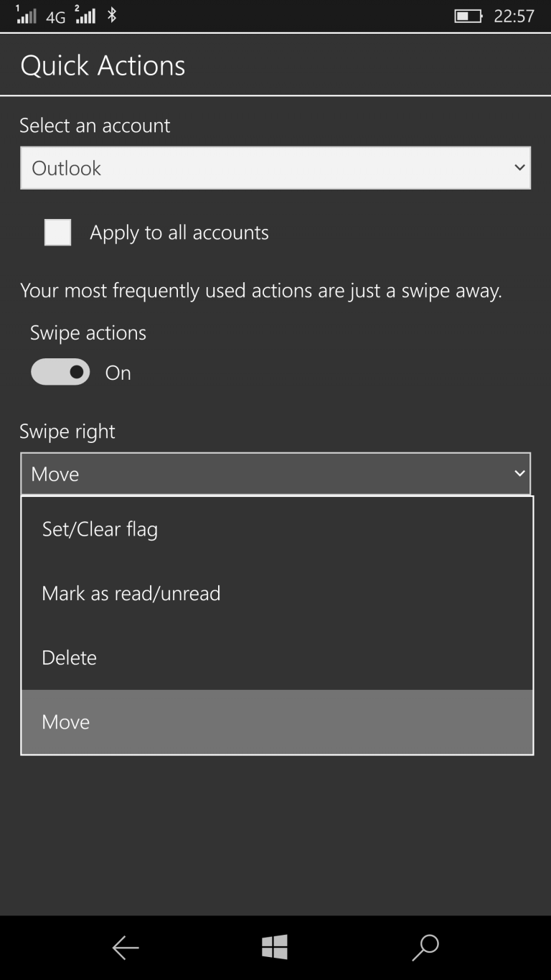Tap the first SIM signal bars

coord(26,15)
